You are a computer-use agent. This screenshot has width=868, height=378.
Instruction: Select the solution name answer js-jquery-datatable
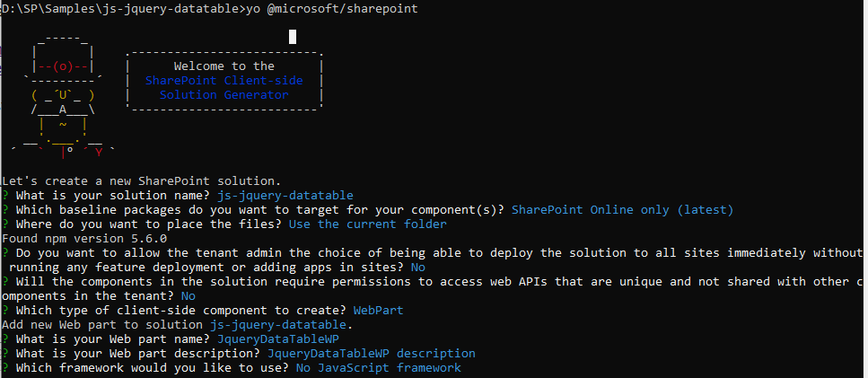click(x=285, y=196)
